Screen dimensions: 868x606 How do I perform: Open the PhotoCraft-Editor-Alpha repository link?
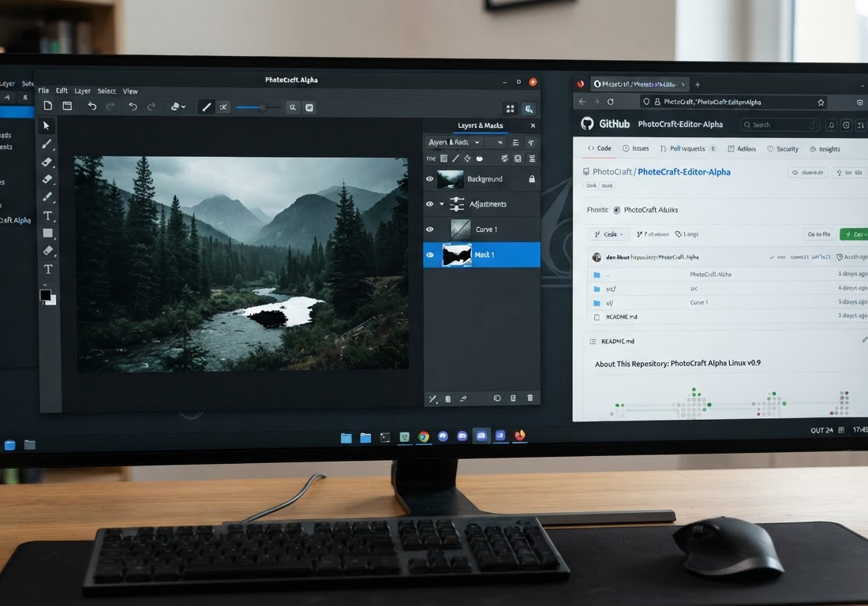tap(683, 172)
